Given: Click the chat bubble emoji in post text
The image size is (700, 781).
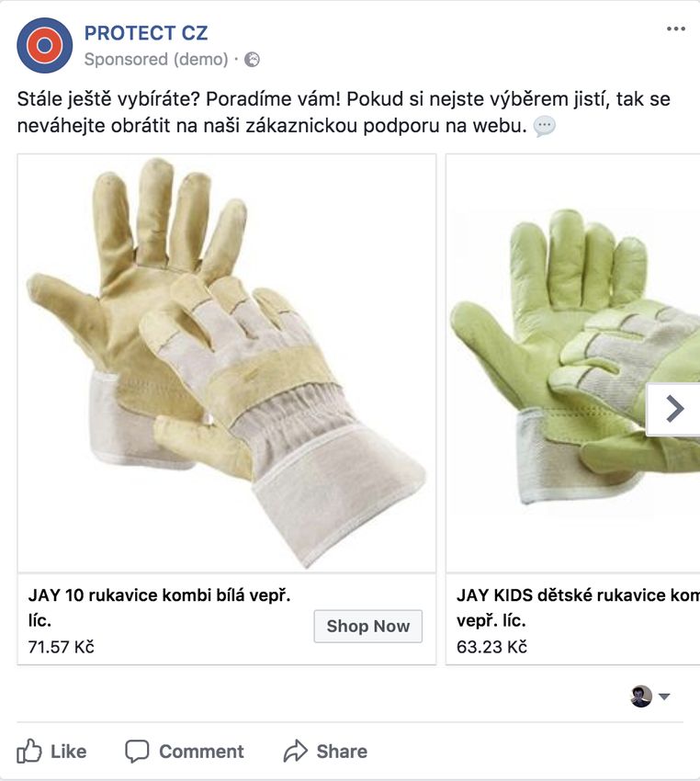Looking at the screenshot, I should click(x=544, y=126).
